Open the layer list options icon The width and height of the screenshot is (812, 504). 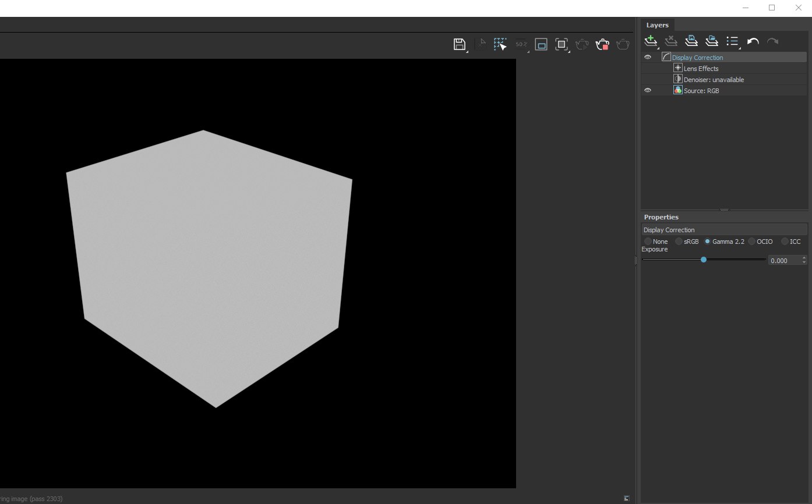pos(732,41)
